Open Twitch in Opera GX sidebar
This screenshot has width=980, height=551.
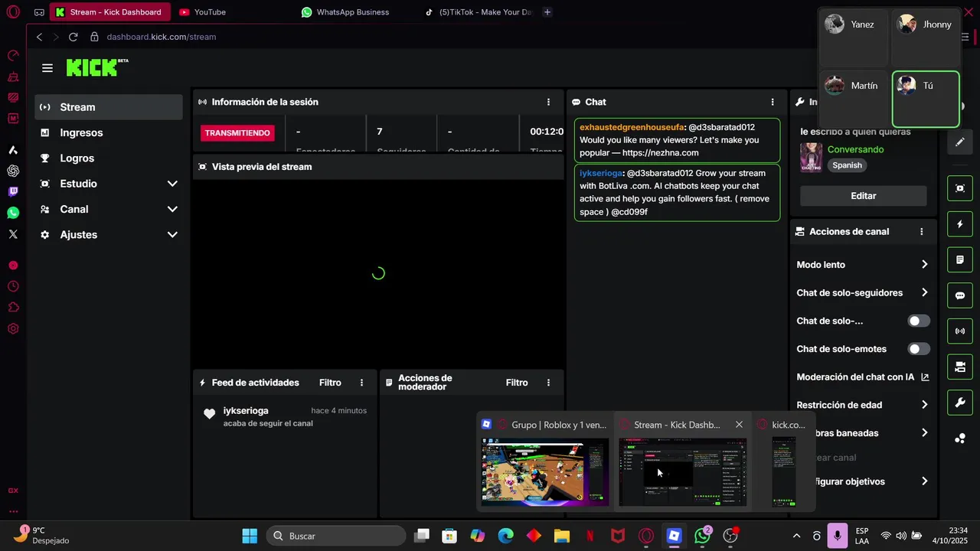pos(13,192)
